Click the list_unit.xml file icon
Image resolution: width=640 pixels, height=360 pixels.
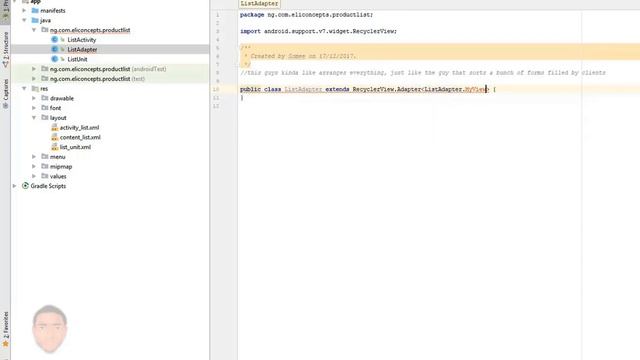tap(55, 147)
